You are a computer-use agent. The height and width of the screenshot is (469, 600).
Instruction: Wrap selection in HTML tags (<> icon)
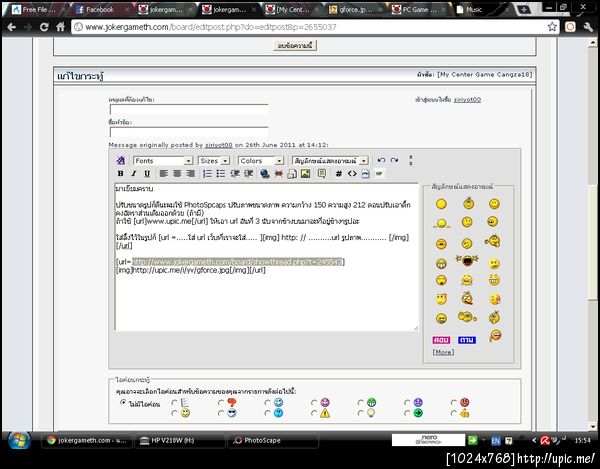(352, 174)
